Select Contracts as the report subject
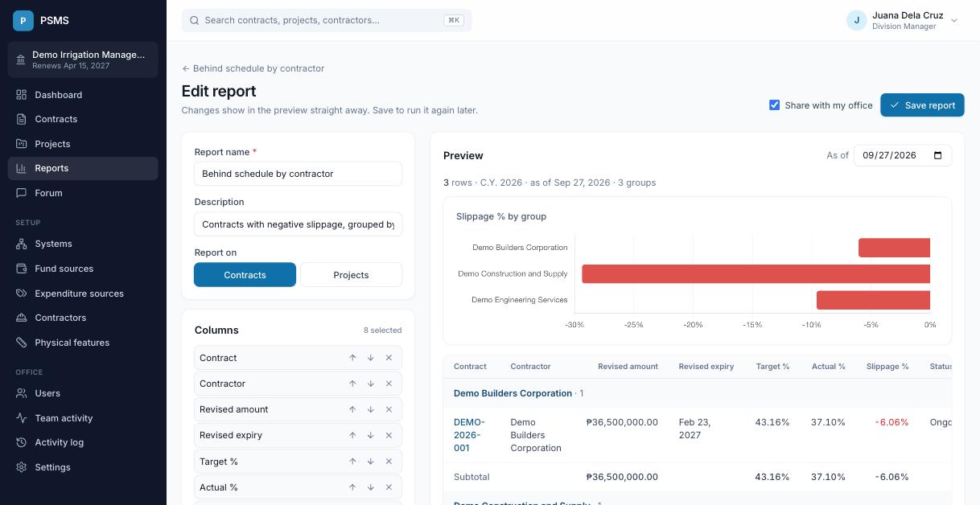The image size is (980, 505). pos(245,275)
